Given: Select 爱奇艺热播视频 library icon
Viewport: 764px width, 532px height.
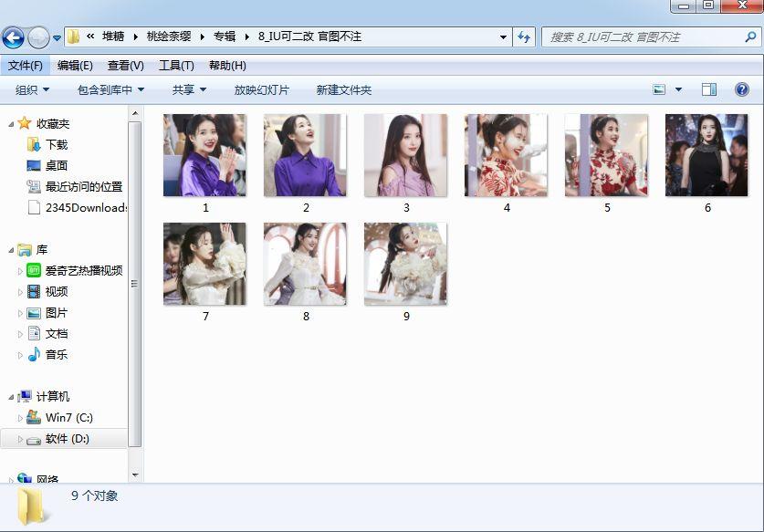Looking at the screenshot, I should pyautogui.click(x=34, y=270).
